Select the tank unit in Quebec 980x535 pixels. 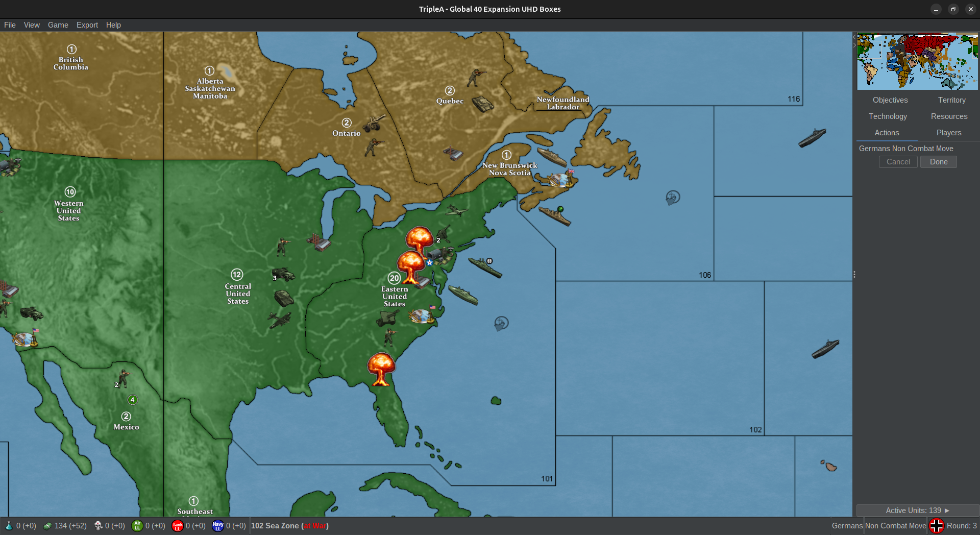point(482,104)
